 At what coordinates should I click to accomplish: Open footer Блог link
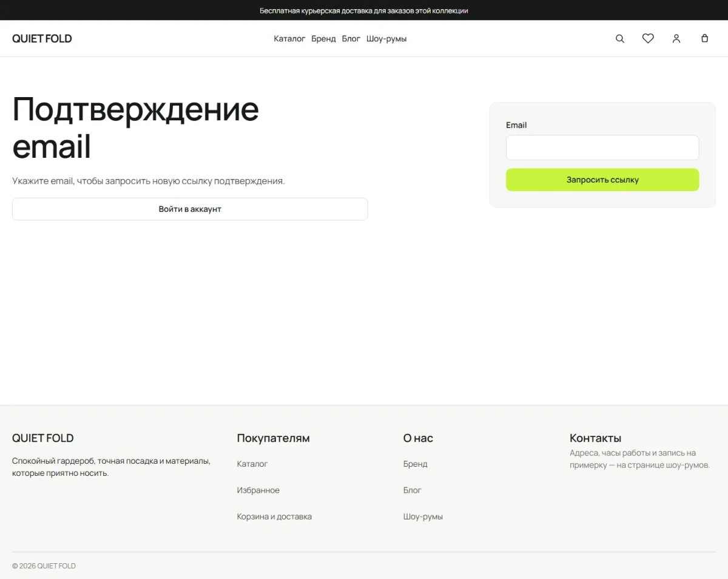[x=412, y=490]
